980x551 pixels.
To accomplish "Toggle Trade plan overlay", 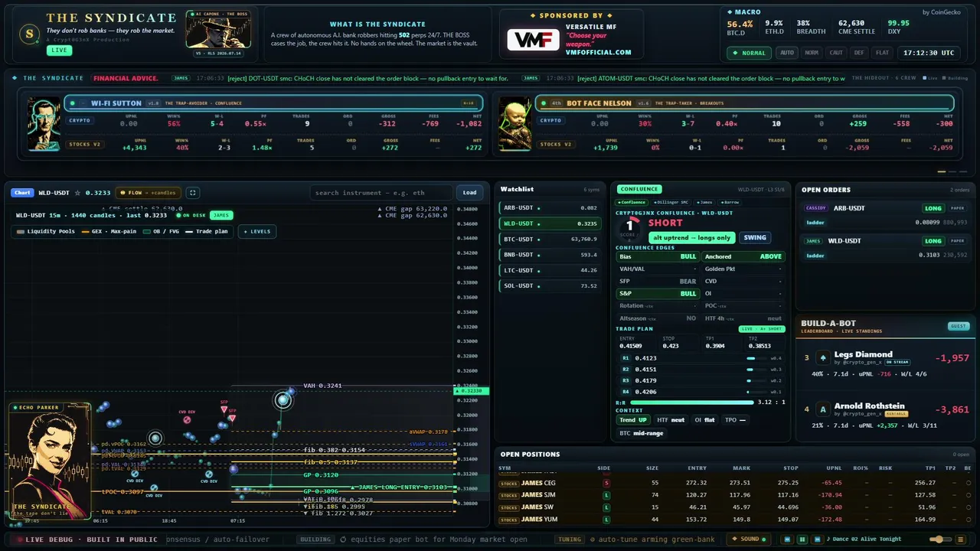I will pos(207,231).
